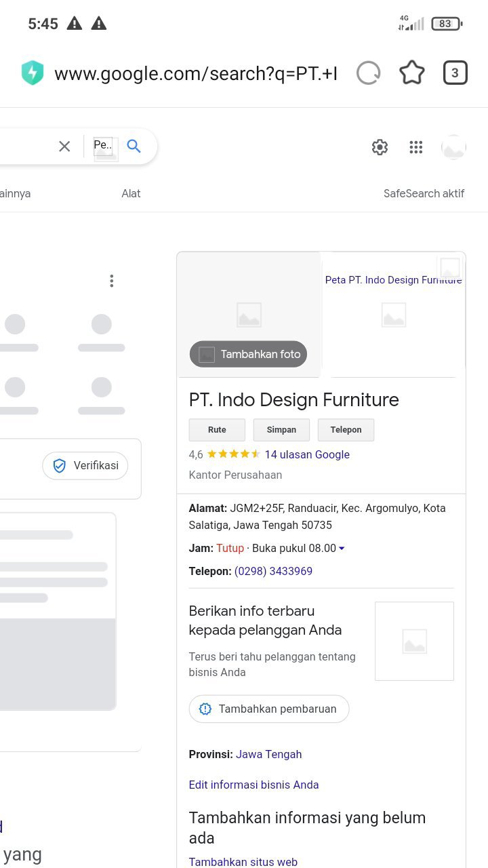Open the Alat tools menu
The image size is (488, 868).
click(131, 193)
